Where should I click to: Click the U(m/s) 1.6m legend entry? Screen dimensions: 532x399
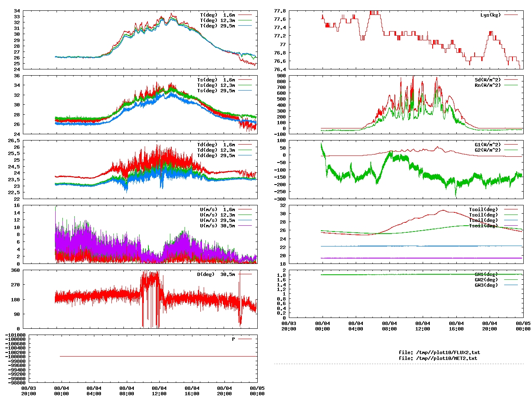pyautogui.click(x=217, y=209)
